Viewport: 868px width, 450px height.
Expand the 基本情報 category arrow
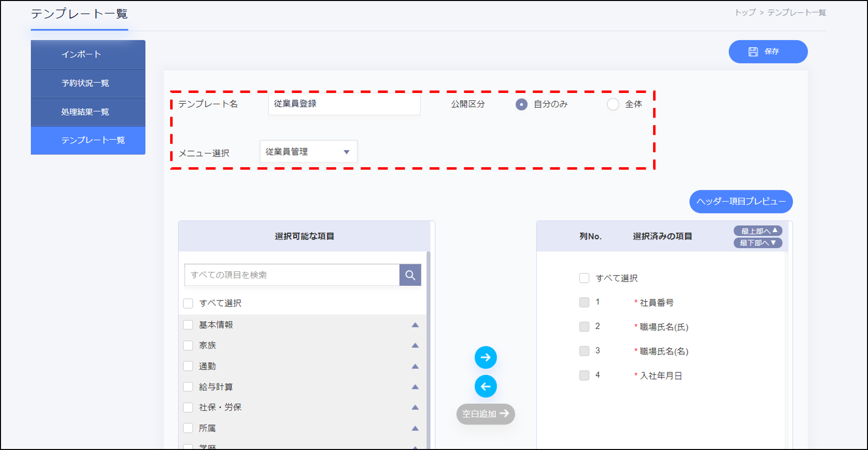tap(415, 325)
